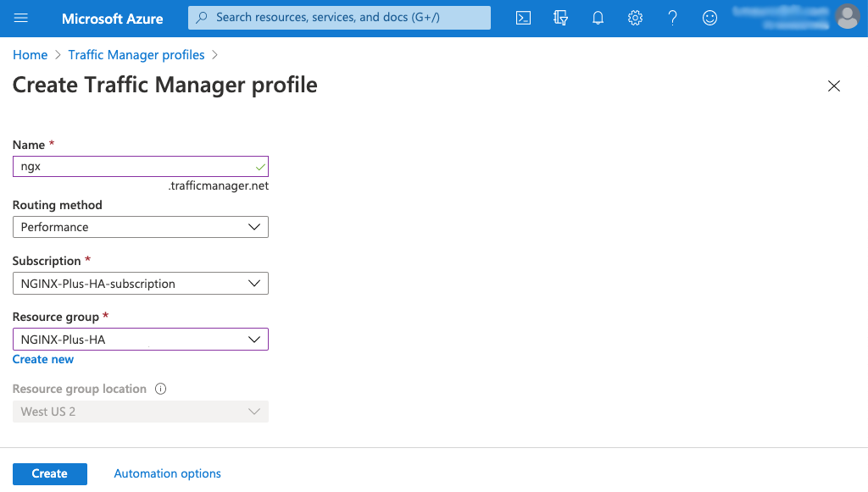Viewport: 868px width, 492px height.
Task: Click the Create Traffic Manager profile heading
Action: click(165, 86)
